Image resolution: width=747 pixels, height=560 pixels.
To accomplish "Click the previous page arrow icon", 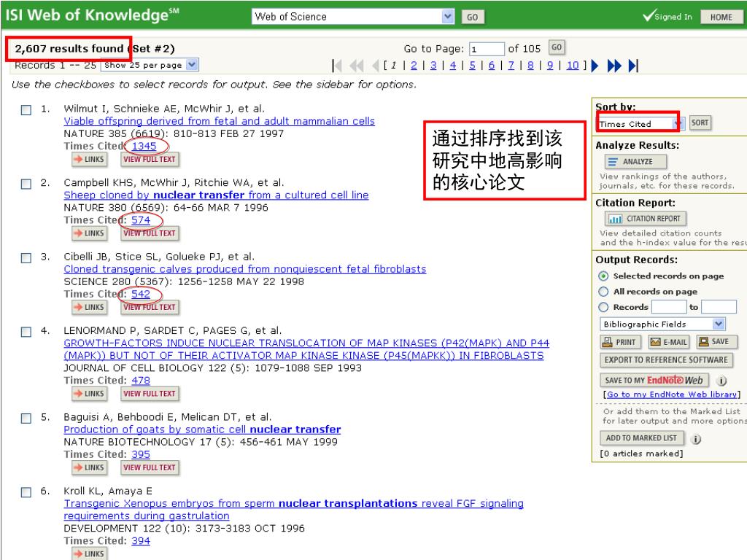I will click(x=376, y=66).
